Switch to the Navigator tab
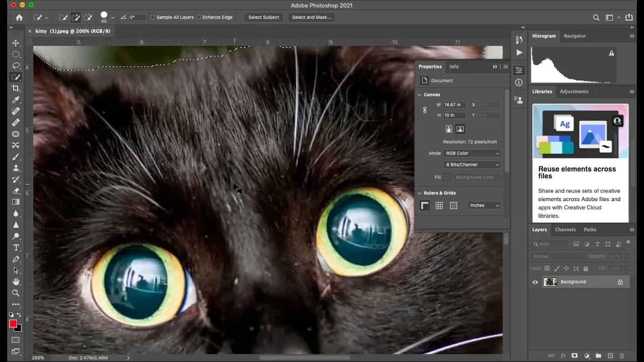The image size is (644, 362). (x=575, y=36)
